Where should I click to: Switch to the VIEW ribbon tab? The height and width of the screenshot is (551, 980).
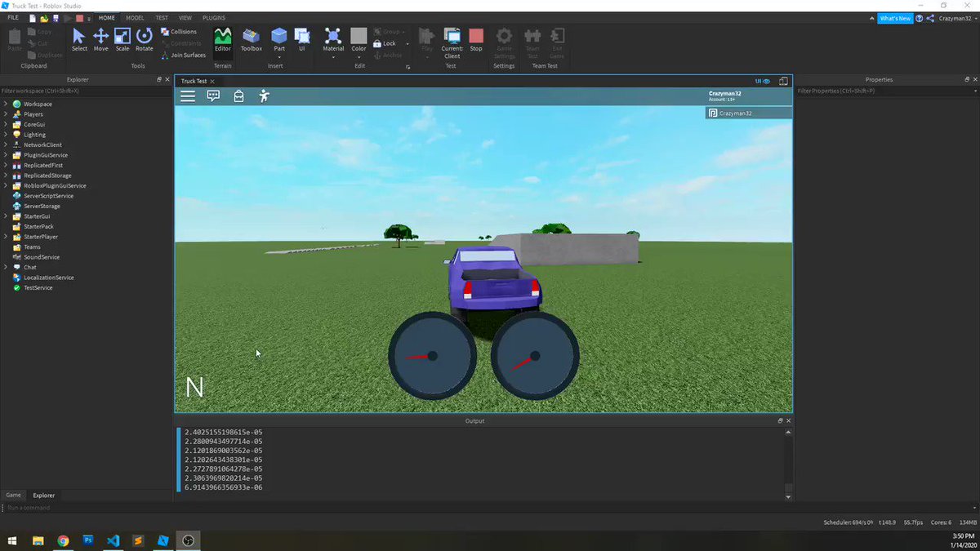[x=185, y=17]
